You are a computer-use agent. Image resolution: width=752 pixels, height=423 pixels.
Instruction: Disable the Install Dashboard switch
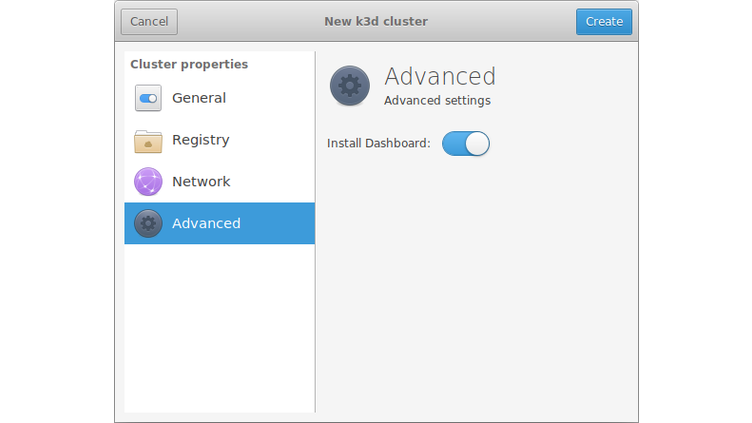tap(465, 144)
